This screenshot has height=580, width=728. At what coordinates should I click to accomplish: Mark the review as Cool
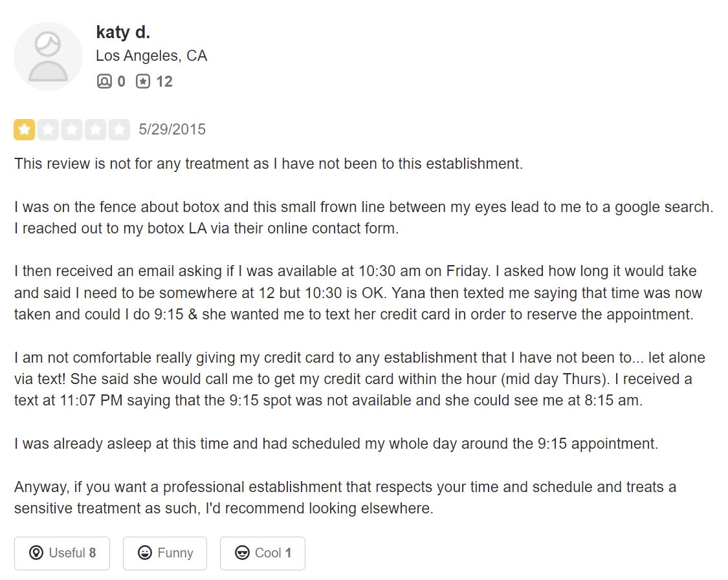pos(263,553)
